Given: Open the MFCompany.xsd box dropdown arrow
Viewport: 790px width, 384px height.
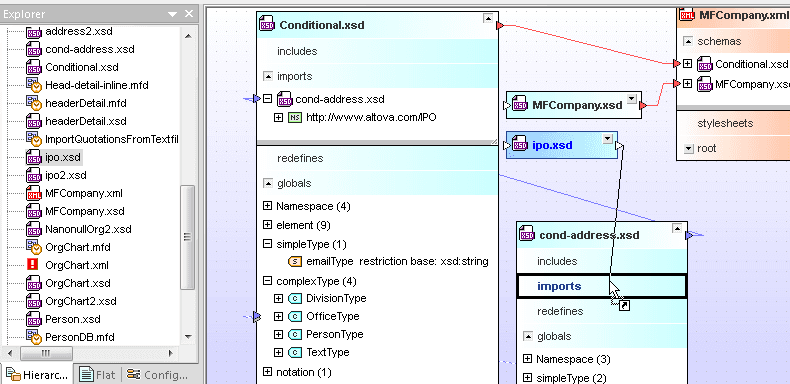Looking at the screenshot, I should pyautogui.click(x=632, y=98).
